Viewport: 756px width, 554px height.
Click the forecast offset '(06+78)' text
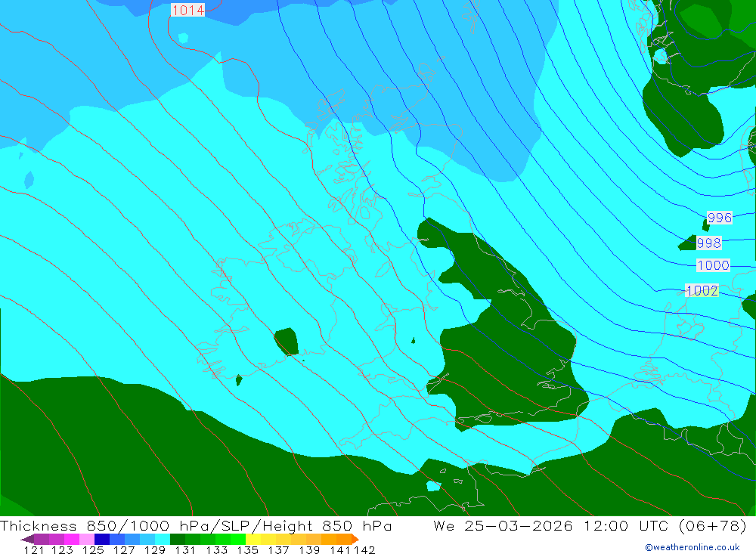(713, 525)
